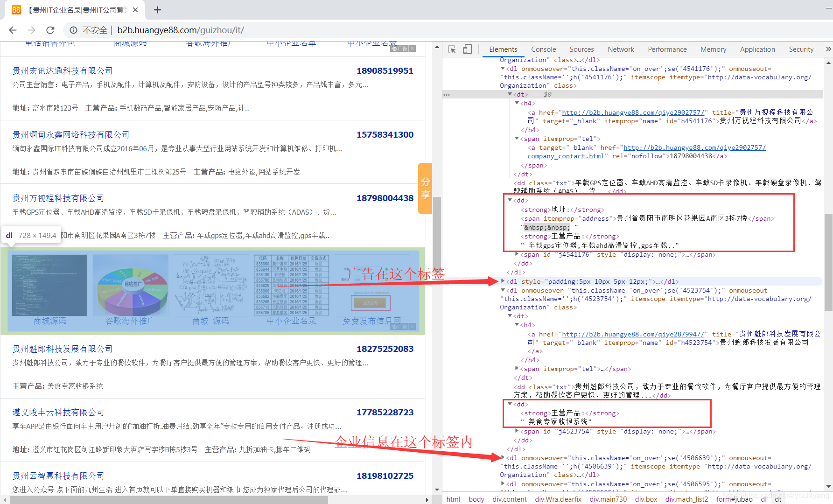This screenshot has width=833, height=504.
Task: Open 贵州缅甸永鑫网络科技有限公司 company link
Action: pos(71,135)
